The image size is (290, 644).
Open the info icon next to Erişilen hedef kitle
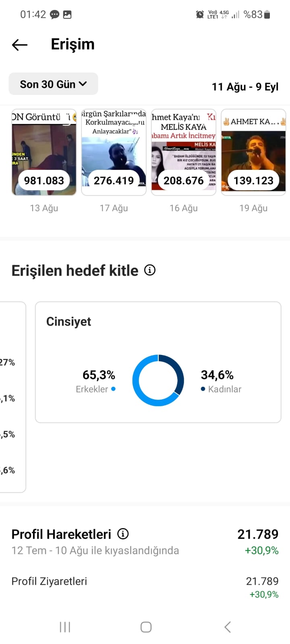tap(150, 270)
